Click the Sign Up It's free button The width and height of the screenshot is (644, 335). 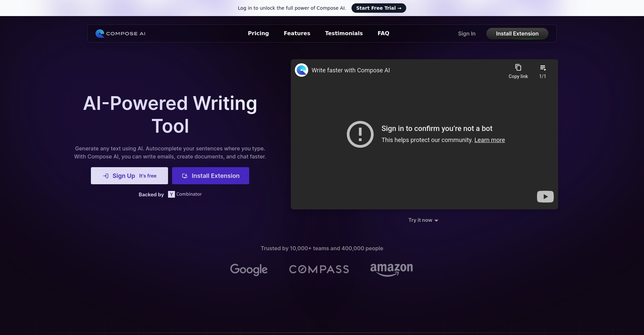[x=129, y=176]
